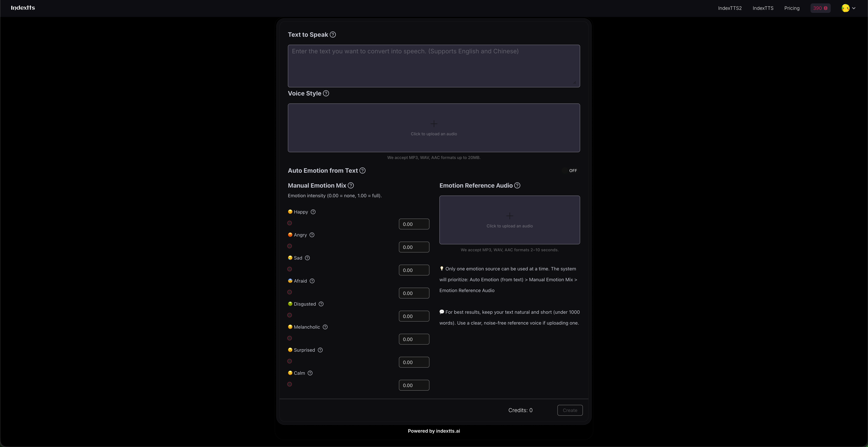The image size is (868, 447).
Task: Open the Auto Emotion from Text help icon
Action: pyautogui.click(x=362, y=171)
